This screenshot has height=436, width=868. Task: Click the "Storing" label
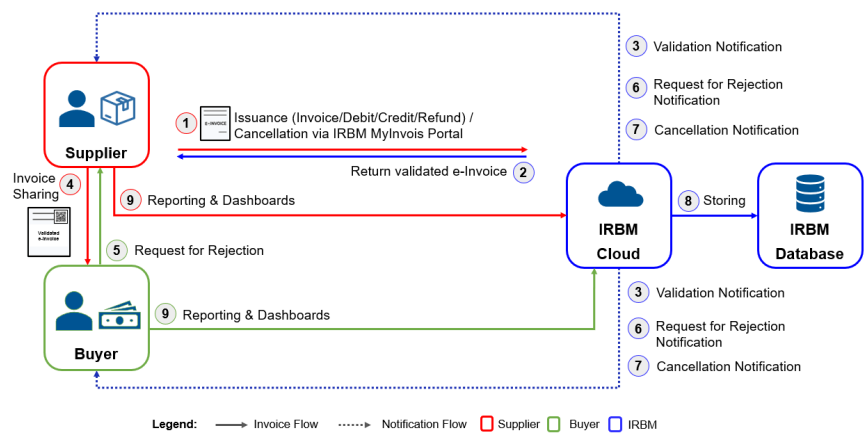724,200
